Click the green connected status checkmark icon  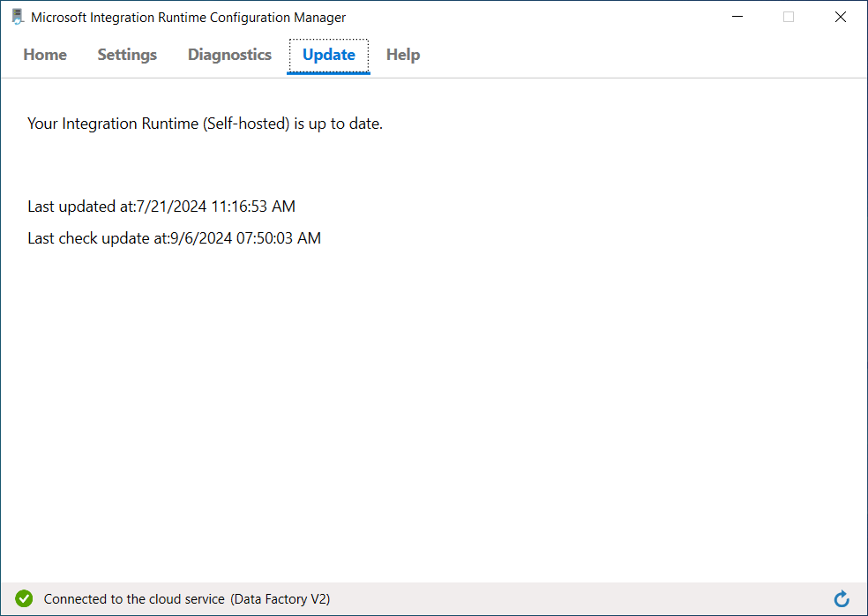24,599
